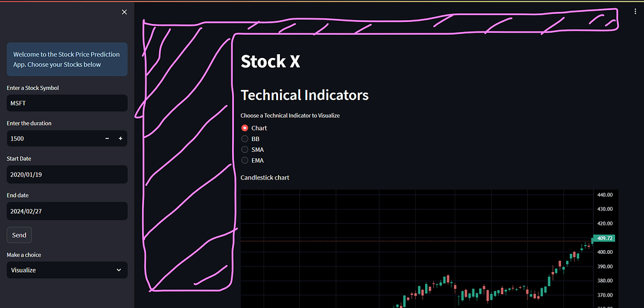Increase duration with the plus button
This screenshot has height=308, width=644.
click(120, 139)
